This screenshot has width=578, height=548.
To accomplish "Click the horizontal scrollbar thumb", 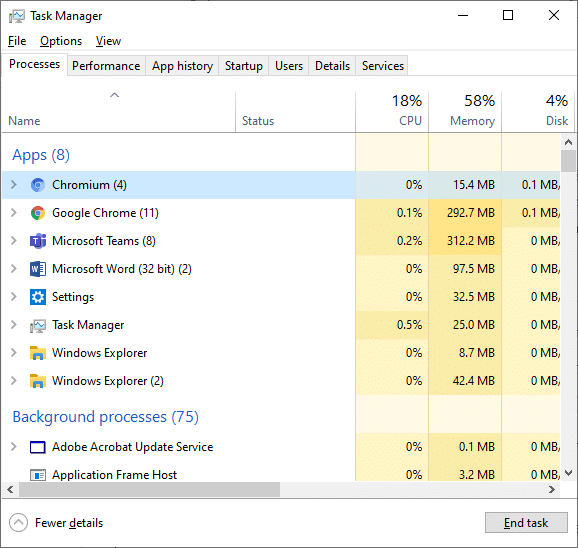I will tap(149, 489).
